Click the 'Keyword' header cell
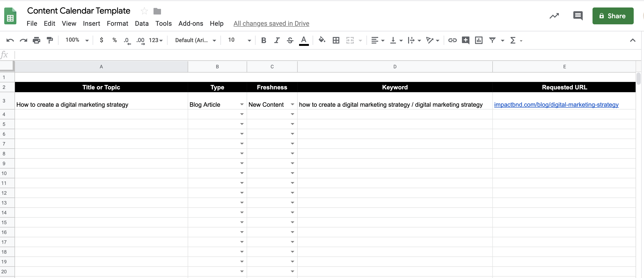 pos(395,87)
